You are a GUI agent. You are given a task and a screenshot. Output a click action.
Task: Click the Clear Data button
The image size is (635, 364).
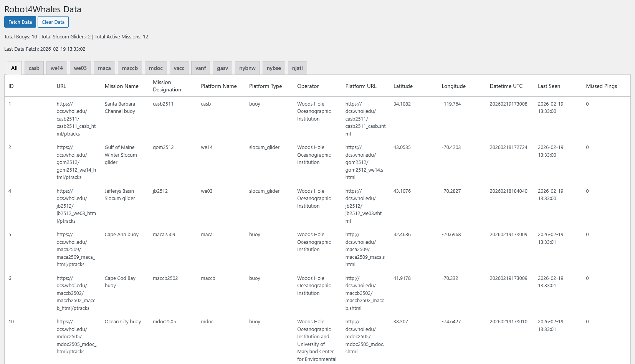(x=53, y=22)
